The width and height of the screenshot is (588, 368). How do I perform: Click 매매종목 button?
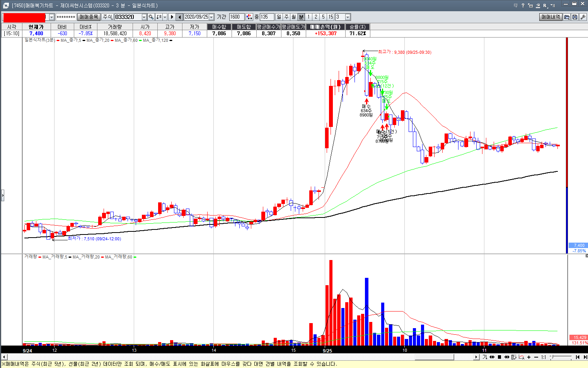pos(89,17)
